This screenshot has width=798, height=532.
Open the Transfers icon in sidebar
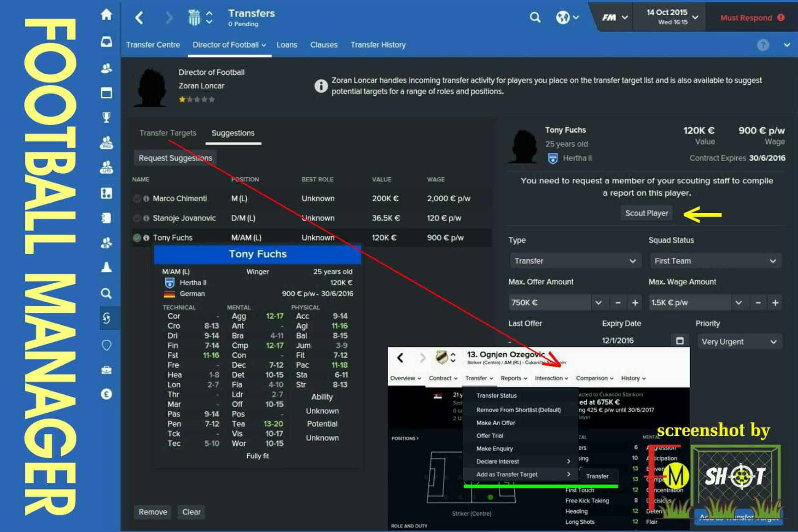tap(106, 318)
